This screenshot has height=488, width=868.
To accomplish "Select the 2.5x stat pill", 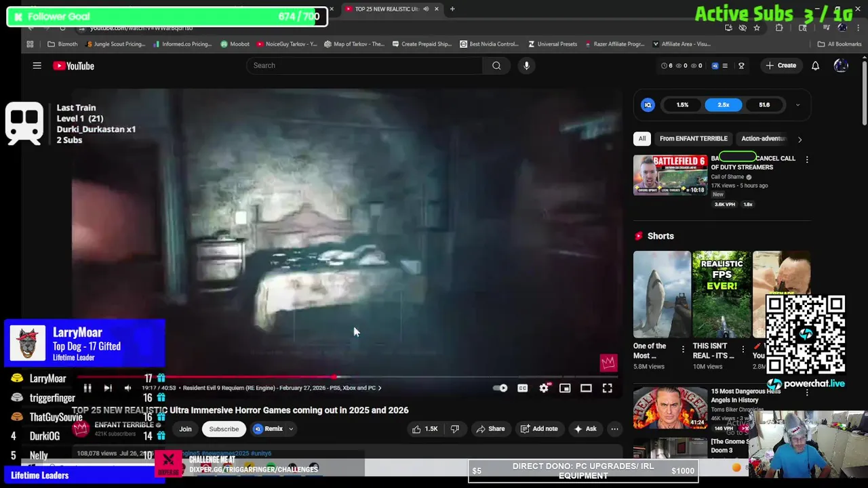I will pyautogui.click(x=723, y=105).
